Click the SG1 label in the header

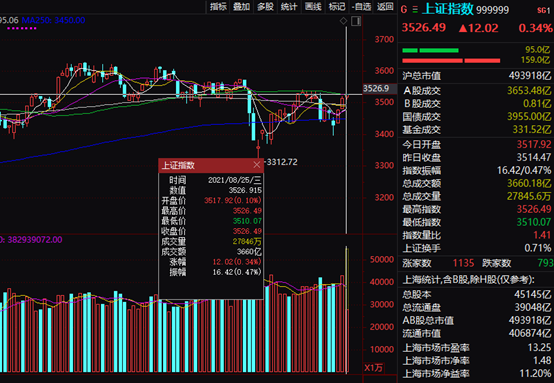pyautogui.click(x=543, y=11)
